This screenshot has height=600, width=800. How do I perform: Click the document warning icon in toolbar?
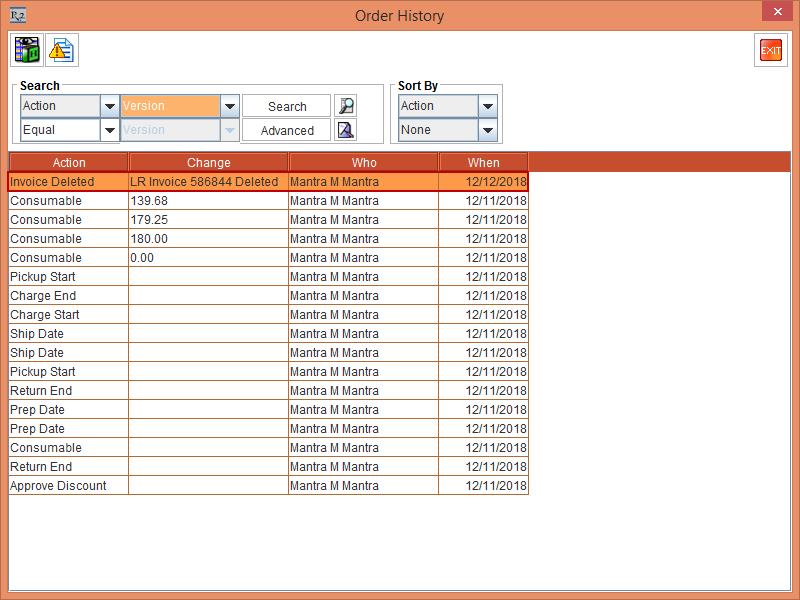click(62, 50)
